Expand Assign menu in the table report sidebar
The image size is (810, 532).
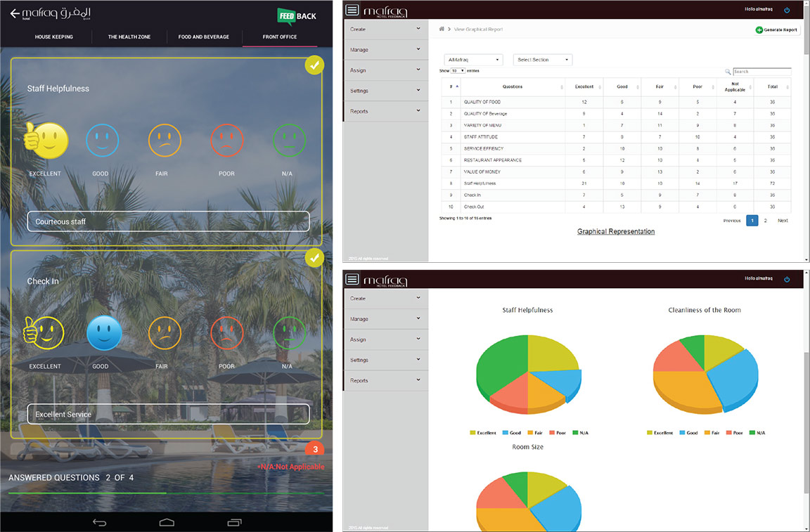(386, 70)
